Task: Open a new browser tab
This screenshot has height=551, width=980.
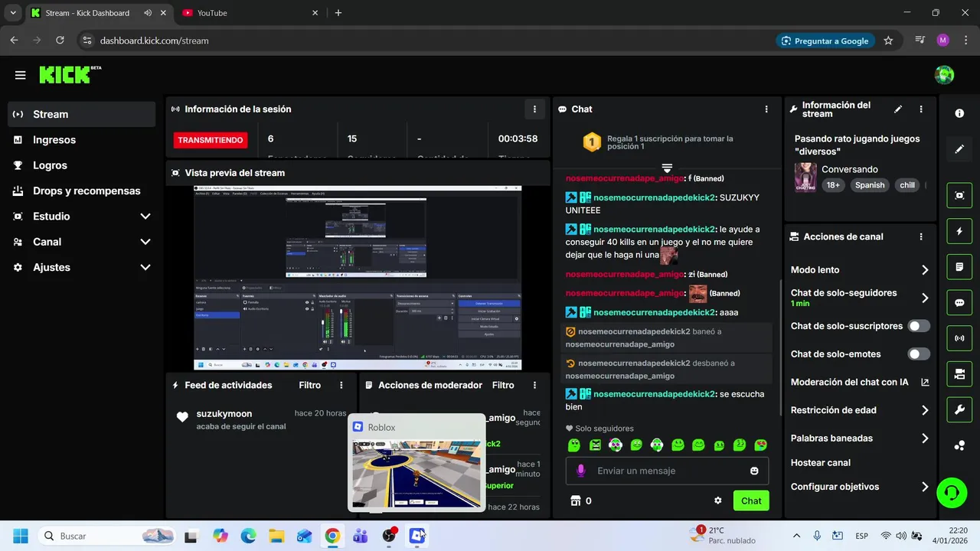Action: tap(338, 13)
